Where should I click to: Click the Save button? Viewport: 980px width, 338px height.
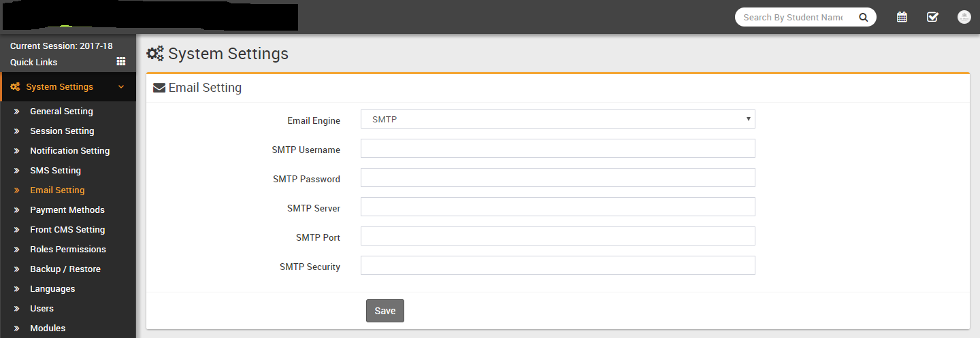point(385,311)
